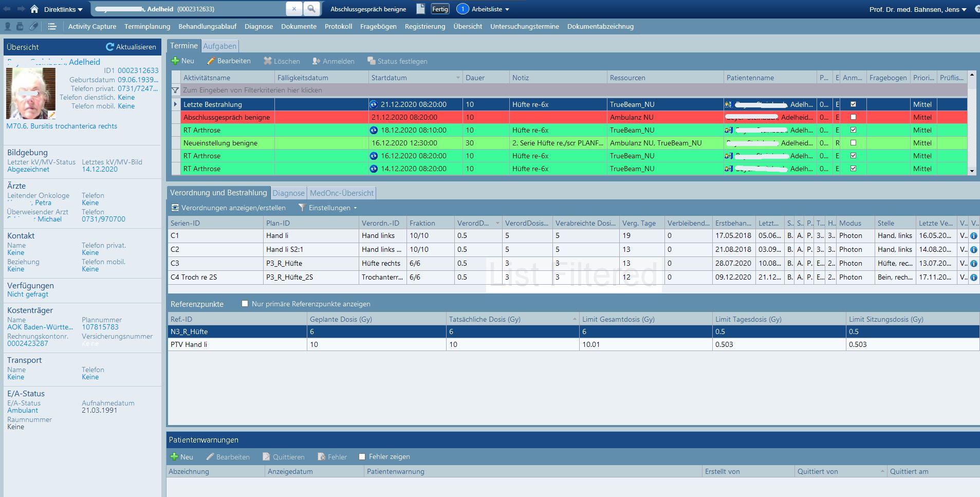Enable Nur primäre Referenzpunkte anzeigen checkbox

(x=245, y=304)
